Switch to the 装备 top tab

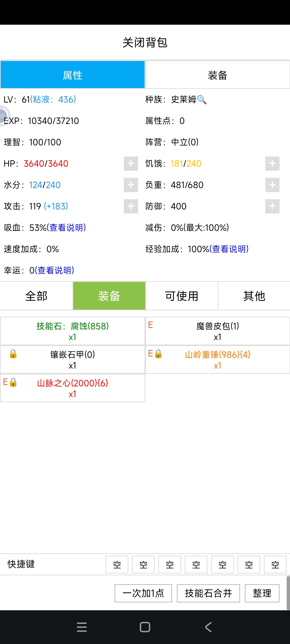(217, 75)
